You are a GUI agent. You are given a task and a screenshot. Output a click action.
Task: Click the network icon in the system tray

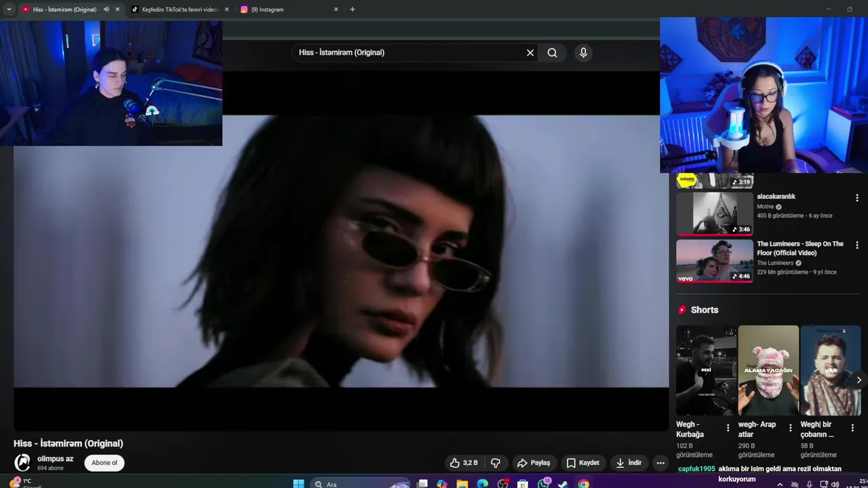(823, 485)
